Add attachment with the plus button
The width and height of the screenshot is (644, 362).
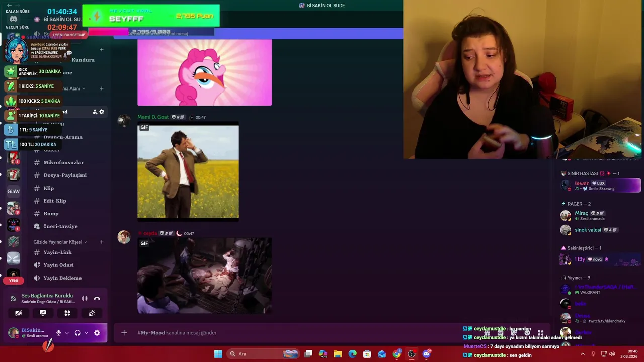pos(124,333)
